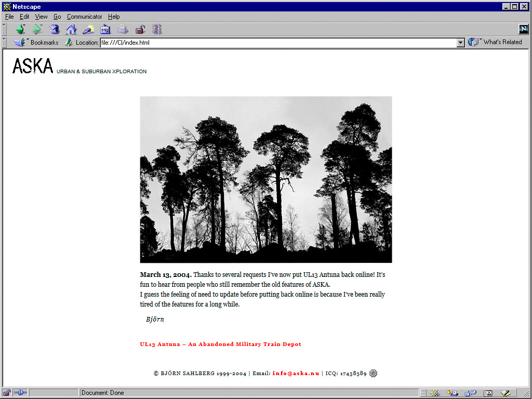The image size is (532, 399).
Task: Click the Forward navigation arrow icon
Action: pyautogui.click(x=37, y=30)
